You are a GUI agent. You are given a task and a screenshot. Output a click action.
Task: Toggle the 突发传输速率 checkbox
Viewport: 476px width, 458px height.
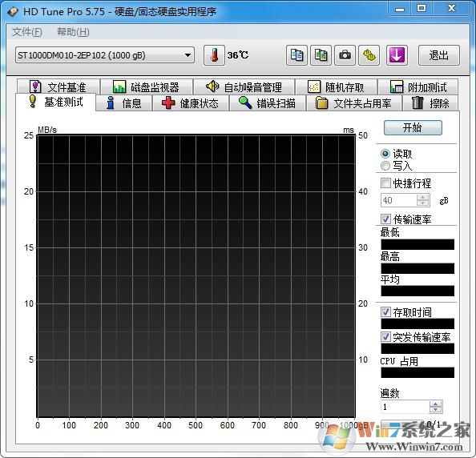tap(385, 336)
